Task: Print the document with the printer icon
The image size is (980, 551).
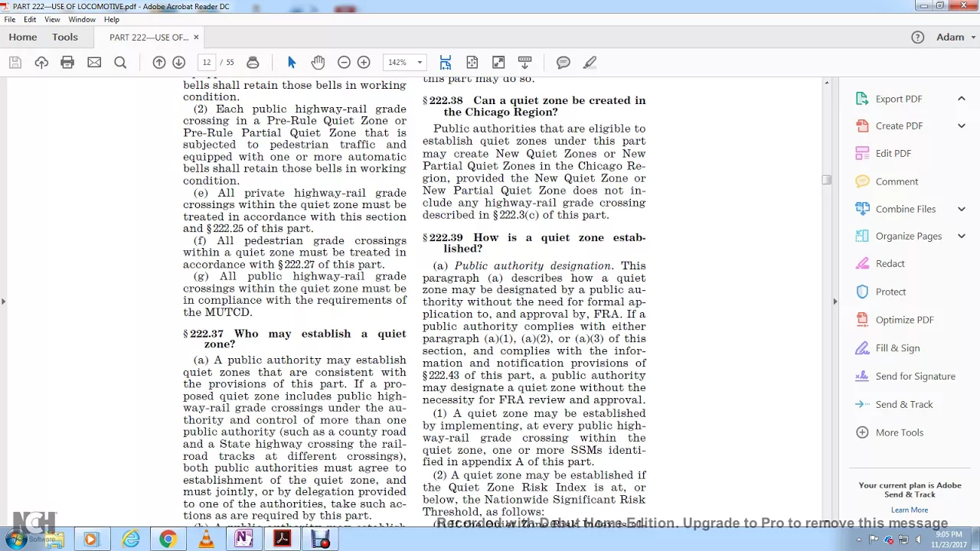Action: [x=67, y=63]
